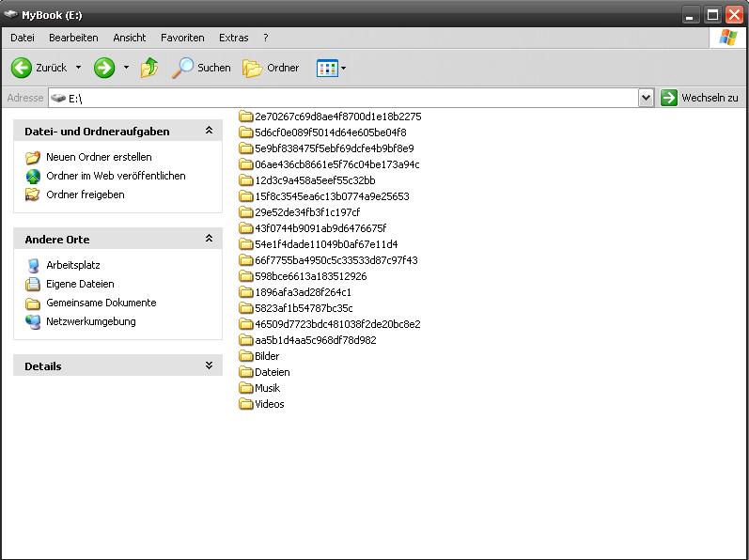
Task: Click the Eigene Dateien icon
Action: click(x=33, y=284)
